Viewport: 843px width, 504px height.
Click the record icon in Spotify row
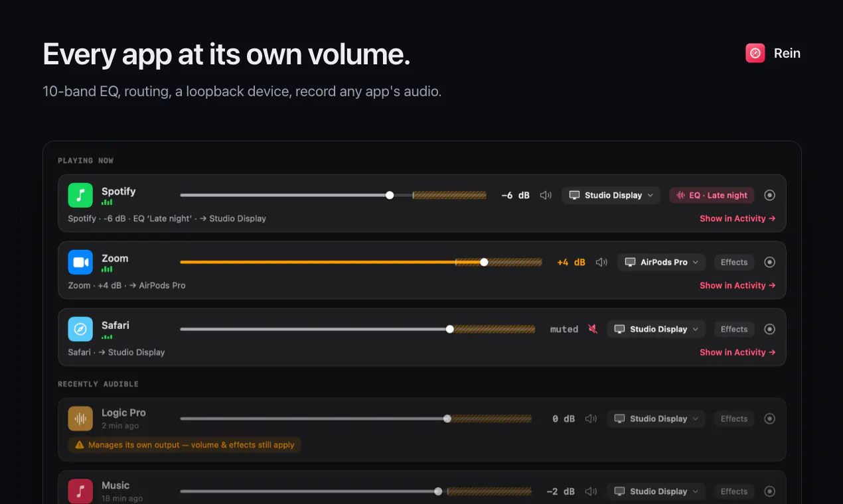click(x=770, y=195)
